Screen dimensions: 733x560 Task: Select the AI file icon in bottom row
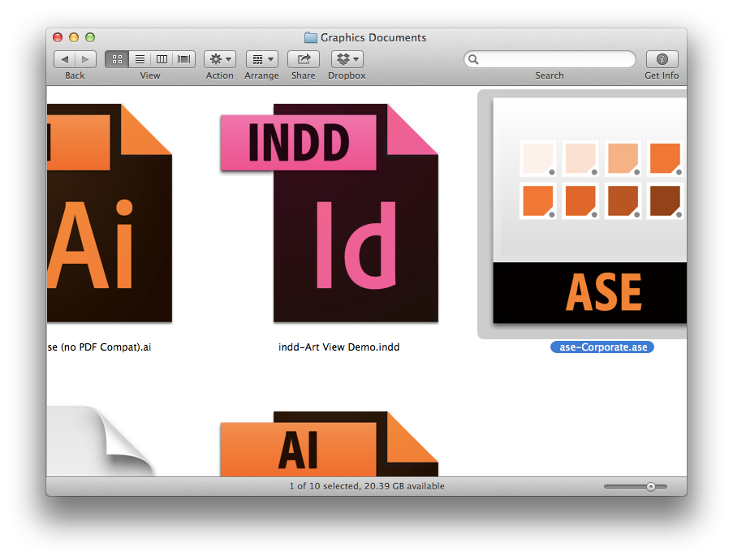[330, 444]
